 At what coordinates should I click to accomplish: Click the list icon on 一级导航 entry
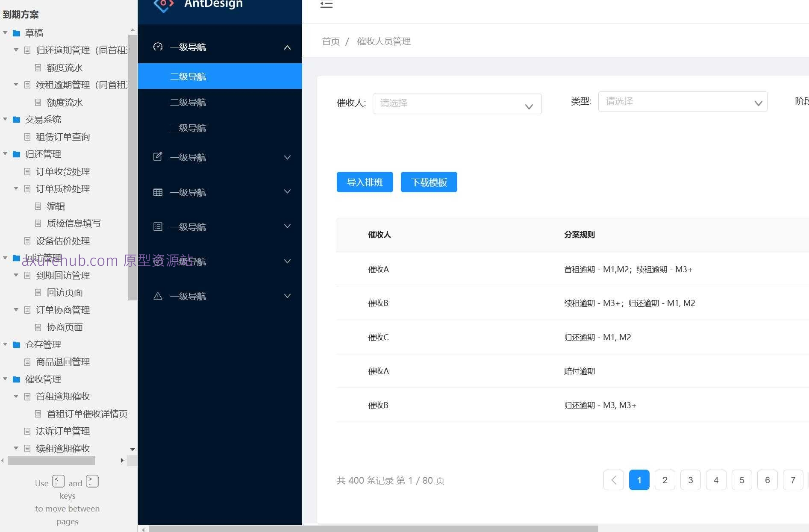158,226
